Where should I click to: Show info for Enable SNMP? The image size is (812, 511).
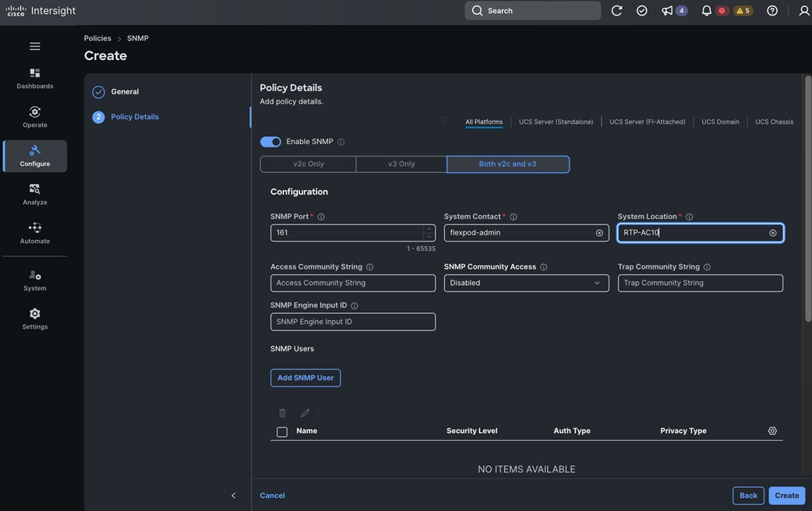point(341,142)
